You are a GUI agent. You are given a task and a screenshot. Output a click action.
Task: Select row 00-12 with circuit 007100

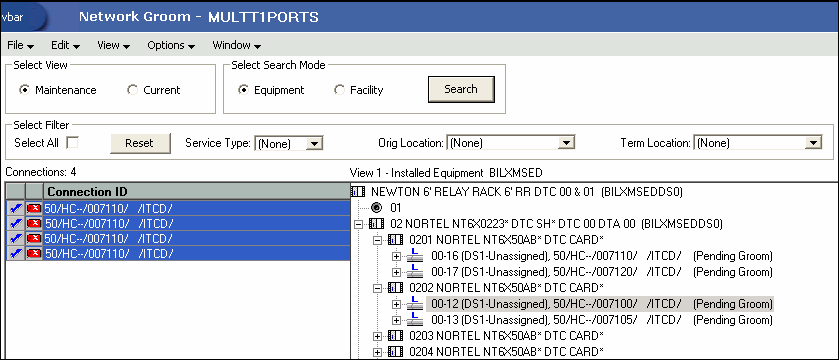(600, 304)
